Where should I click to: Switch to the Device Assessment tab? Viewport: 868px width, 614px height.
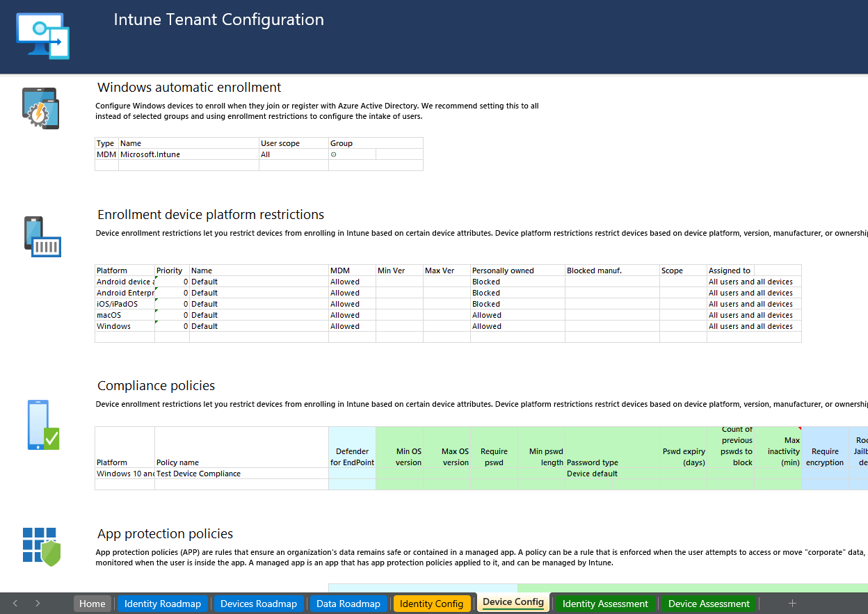point(708,603)
